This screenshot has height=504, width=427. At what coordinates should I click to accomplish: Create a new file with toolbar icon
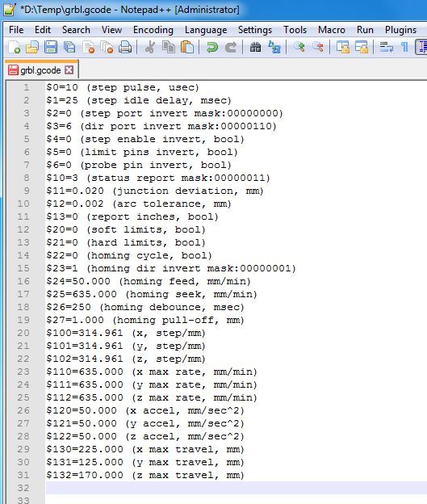15,47
